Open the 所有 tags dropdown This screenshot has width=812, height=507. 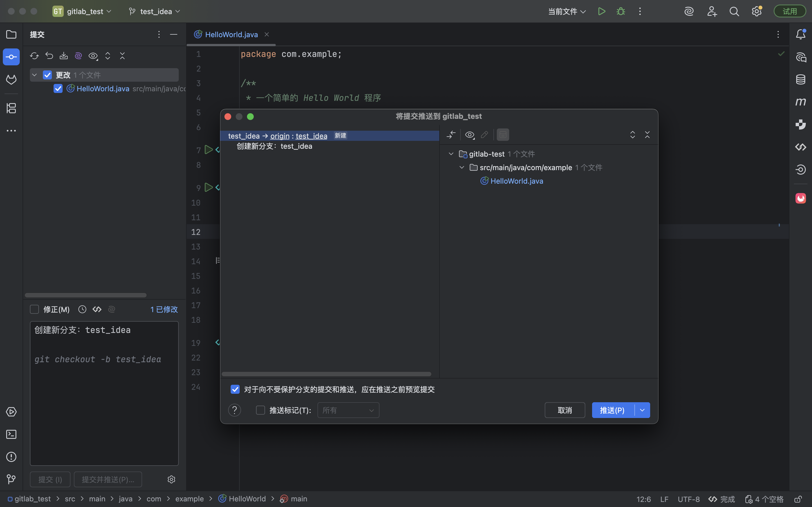pyautogui.click(x=348, y=410)
